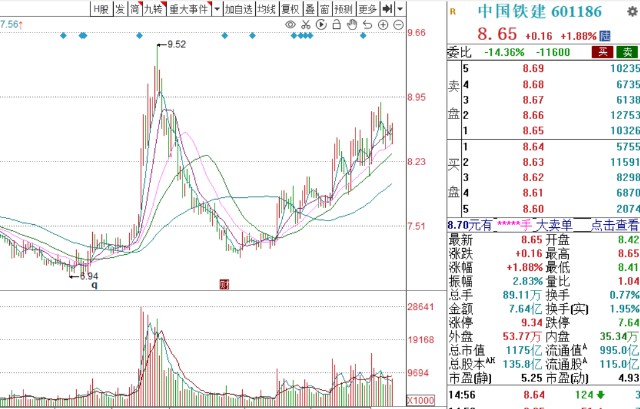The image size is (640, 409).
Task: Click the blue 陆 badge icon
Action: click(605, 36)
